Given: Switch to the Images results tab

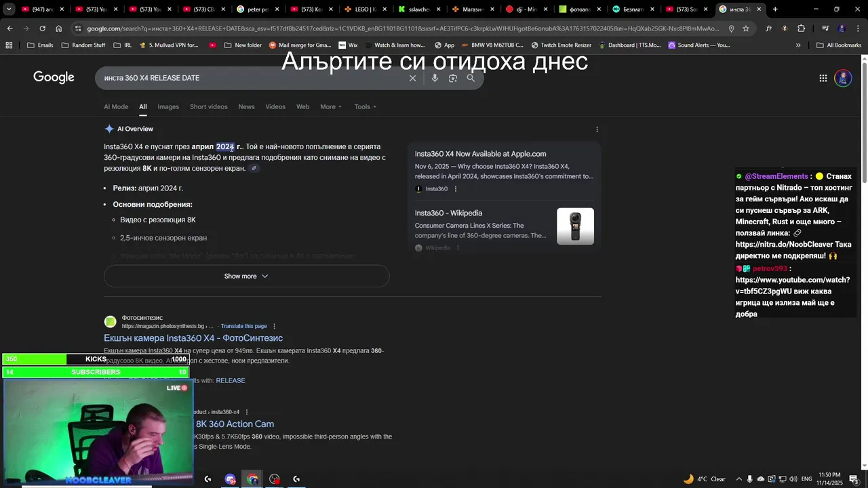Looking at the screenshot, I should [168, 106].
